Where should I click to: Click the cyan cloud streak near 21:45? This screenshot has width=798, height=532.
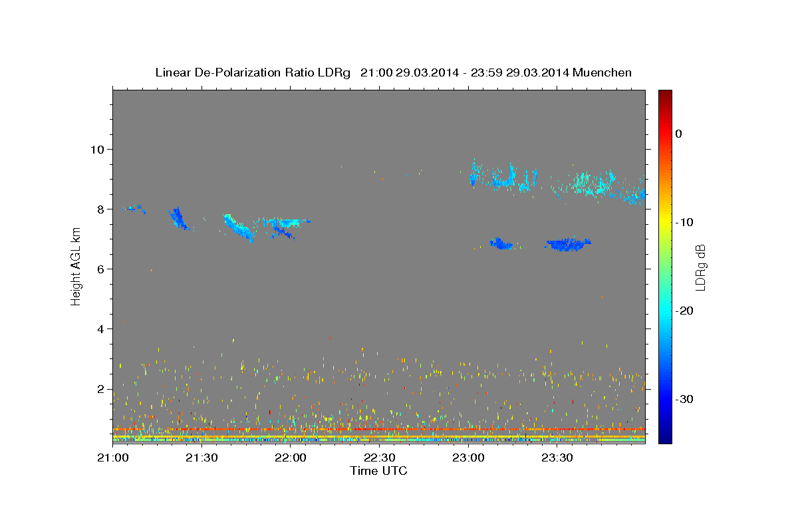pyautogui.click(x=239, y=227)
